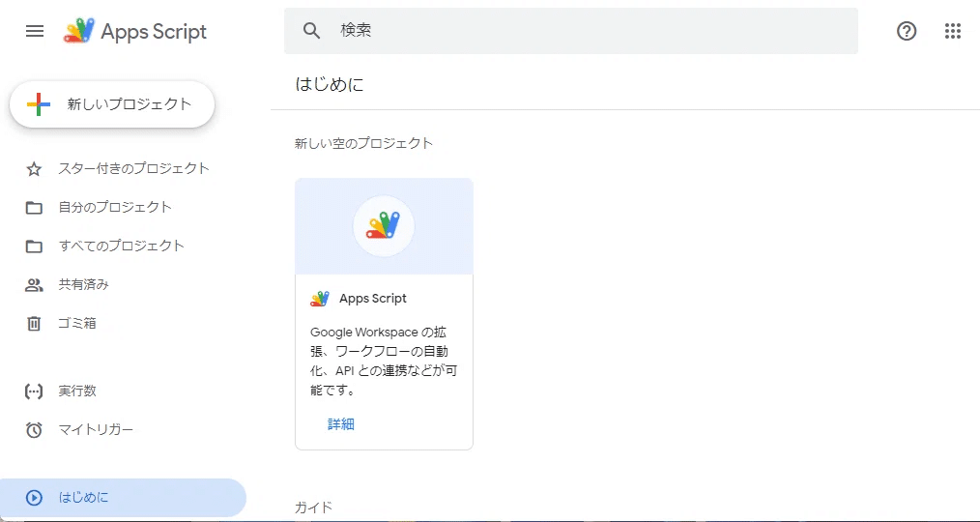The image size is (980, 522).
Task: Click the alarm clock trigger icon
Action: coord(34,430)
